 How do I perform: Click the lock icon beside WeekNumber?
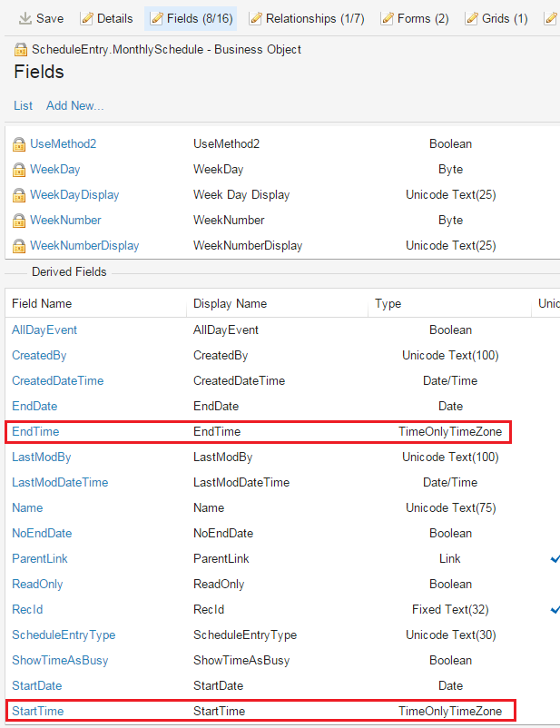18,221
